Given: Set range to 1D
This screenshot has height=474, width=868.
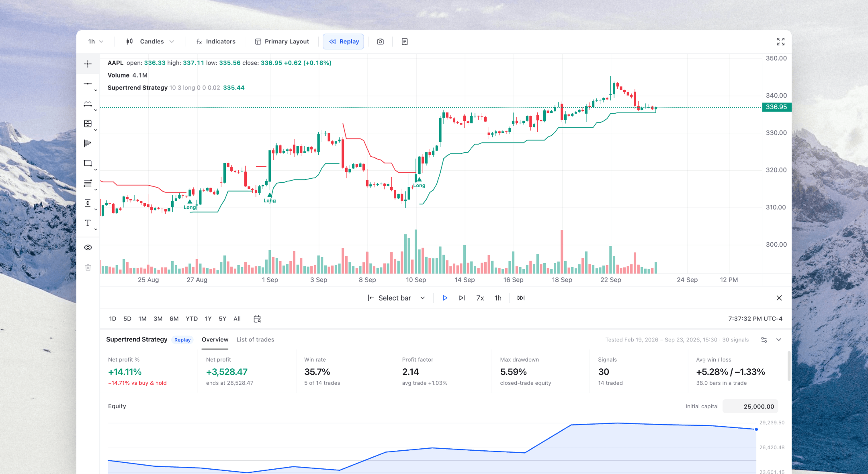Looking at the screenshot, I should [113, 319].
